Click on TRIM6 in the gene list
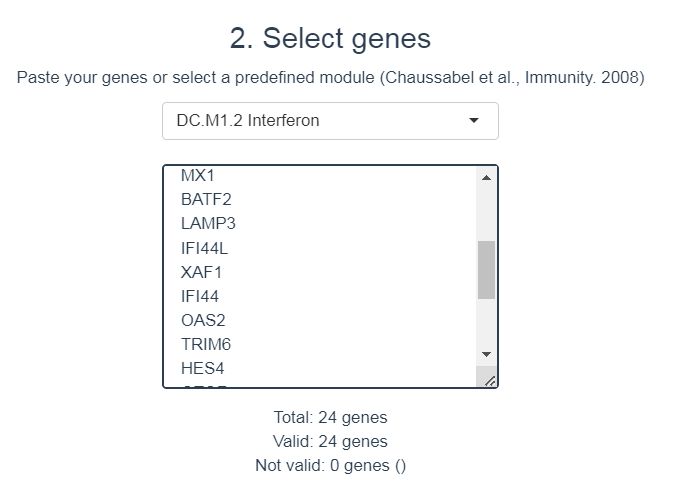This screenshot has width=675, height=480. (206, 344)
